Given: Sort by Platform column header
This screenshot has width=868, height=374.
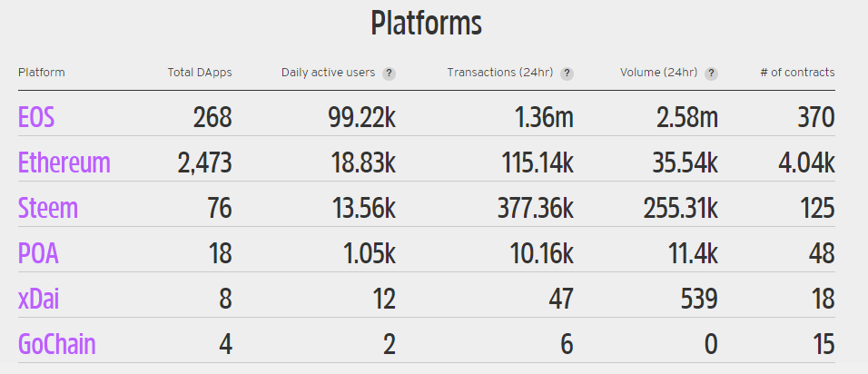Looking at the screenshot, I should click(41, 73).
